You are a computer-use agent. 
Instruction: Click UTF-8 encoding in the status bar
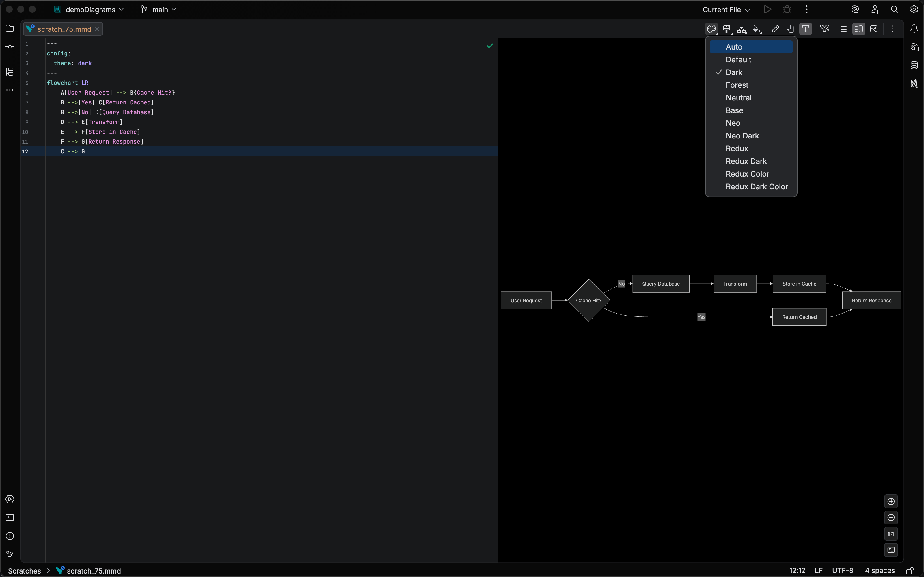tap(842, 571)
